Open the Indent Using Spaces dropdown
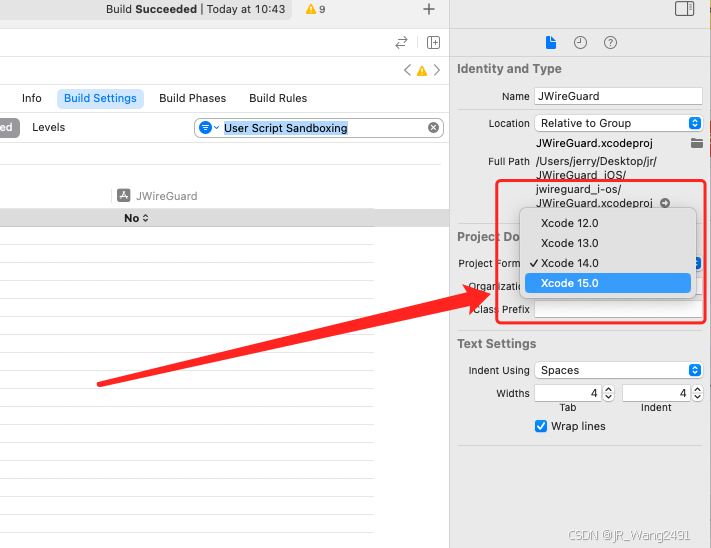This screenshot has width=711, height=548. point(618,370)
